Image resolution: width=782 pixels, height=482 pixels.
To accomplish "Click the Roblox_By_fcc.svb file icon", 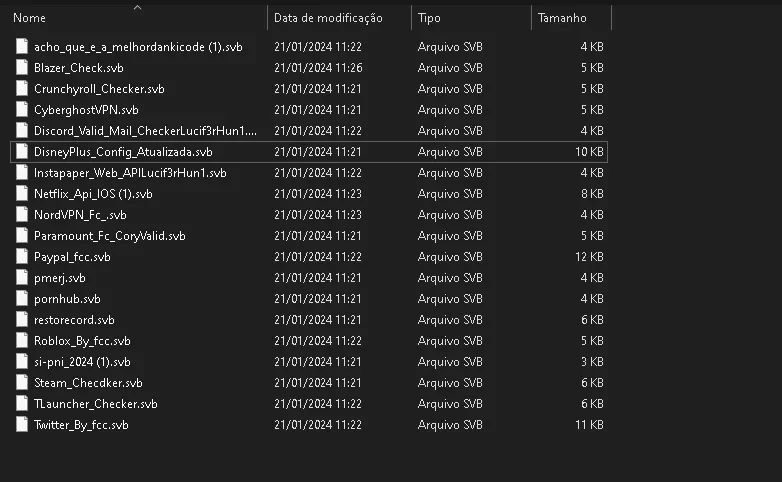I will [22, 341].
